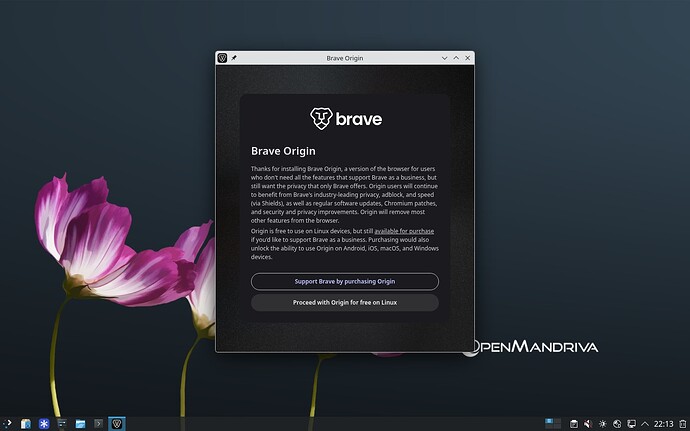Open the clipboard tray icon
690x431 pixels.
click(574, 424)
